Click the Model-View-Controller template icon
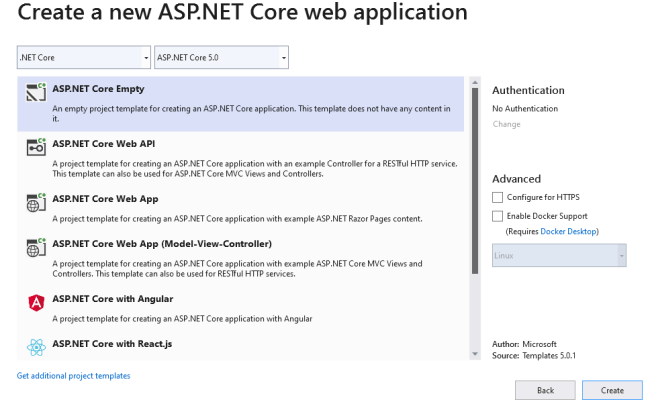650x400 pixels. (x=36, y=247)
